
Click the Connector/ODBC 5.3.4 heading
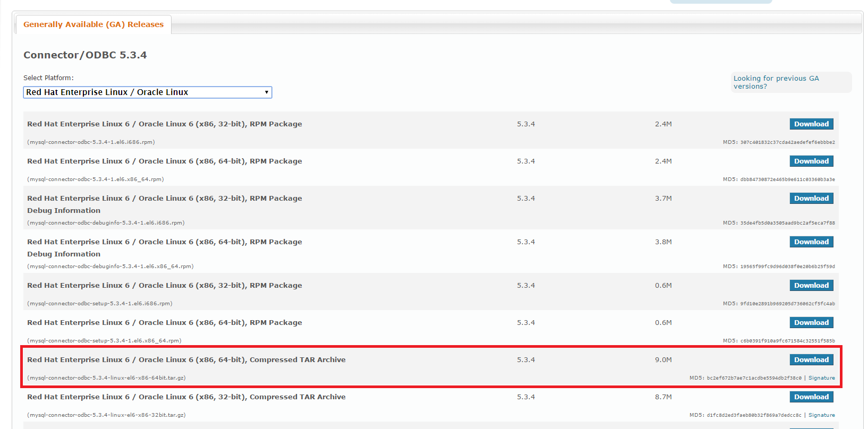coord(85,55)
